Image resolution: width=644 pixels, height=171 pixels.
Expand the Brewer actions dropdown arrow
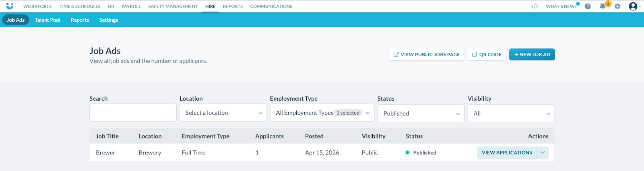click(x=543, y=152)
